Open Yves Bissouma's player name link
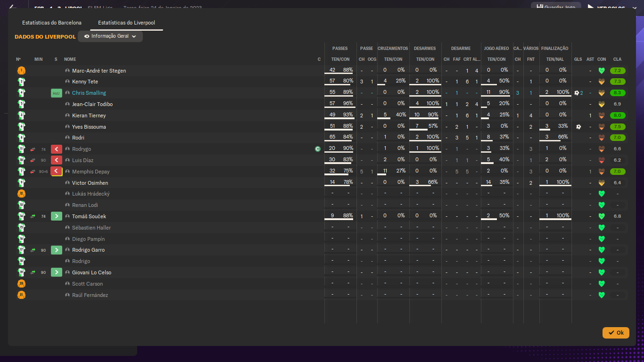Screen dimensions: 644x362 [x=89, y=127]
